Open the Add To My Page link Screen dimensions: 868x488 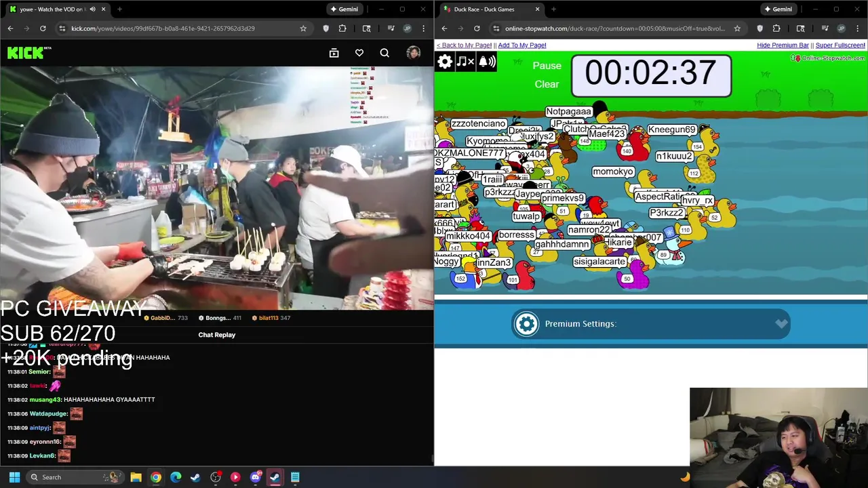(522, 45)
